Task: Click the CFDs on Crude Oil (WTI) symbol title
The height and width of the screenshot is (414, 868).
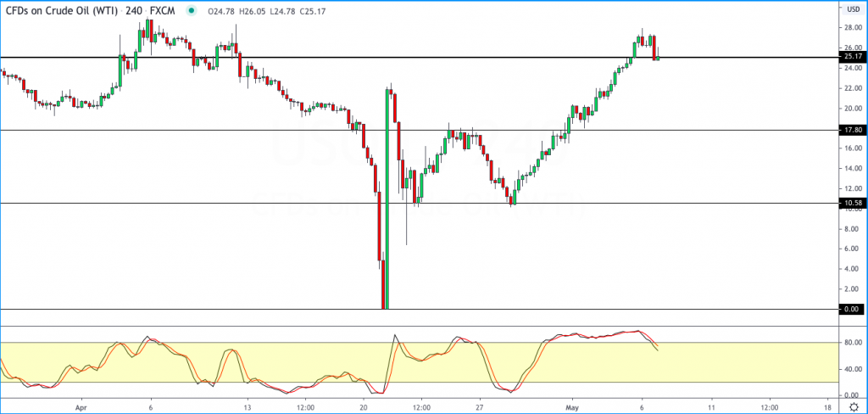Action: (x=63, y=10)
